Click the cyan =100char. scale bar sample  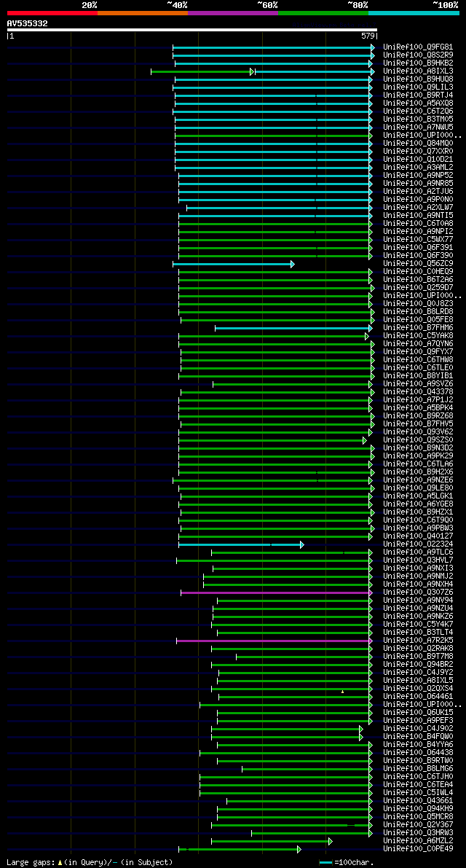point(325,862)
